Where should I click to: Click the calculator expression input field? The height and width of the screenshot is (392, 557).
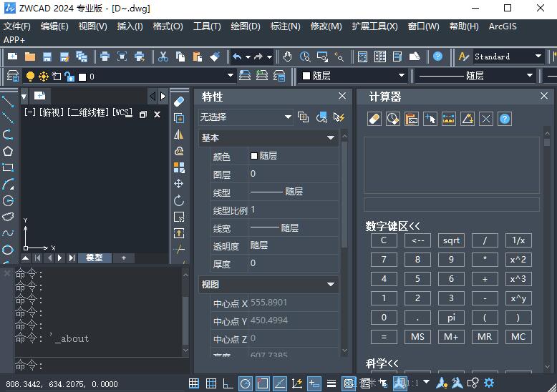click(452, 205)
